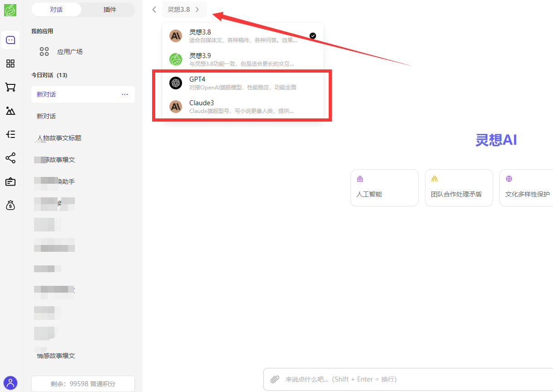The width and height of the screenshot is (553, 392).
Task: Open the mountain image icon in the sidebar
Action: (10, 111)
